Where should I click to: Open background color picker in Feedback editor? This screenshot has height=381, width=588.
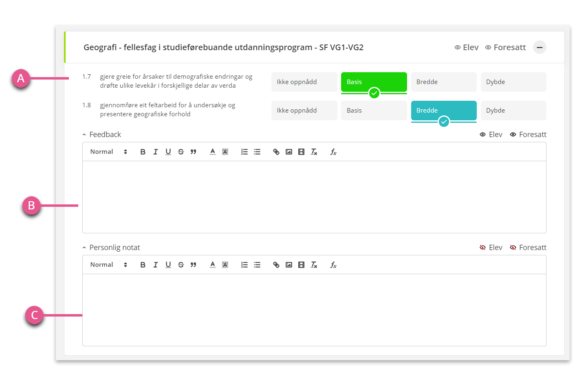[x=225, y=152]
